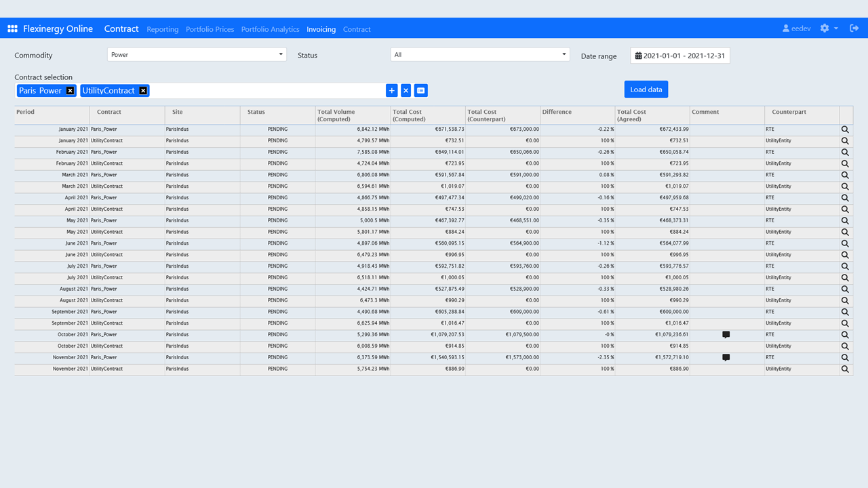The image size is (868, 488).
Task: Expand the Commodity dropdown showing Power
Action: click(197, 55)
